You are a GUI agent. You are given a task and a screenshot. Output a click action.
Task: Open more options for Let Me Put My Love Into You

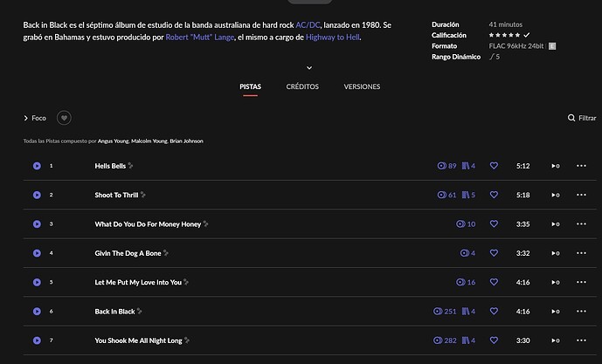point(581,282)
